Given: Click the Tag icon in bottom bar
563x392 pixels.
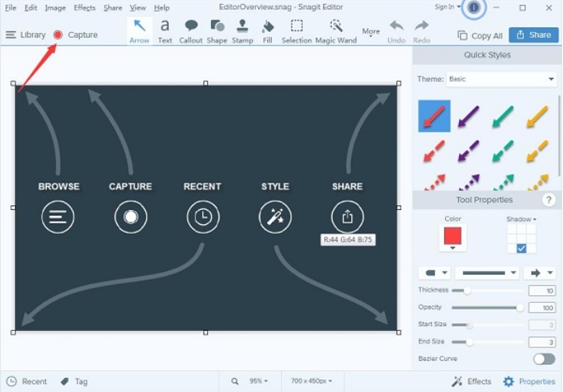Looking at the screenshot, I should [x=65, y=381].
